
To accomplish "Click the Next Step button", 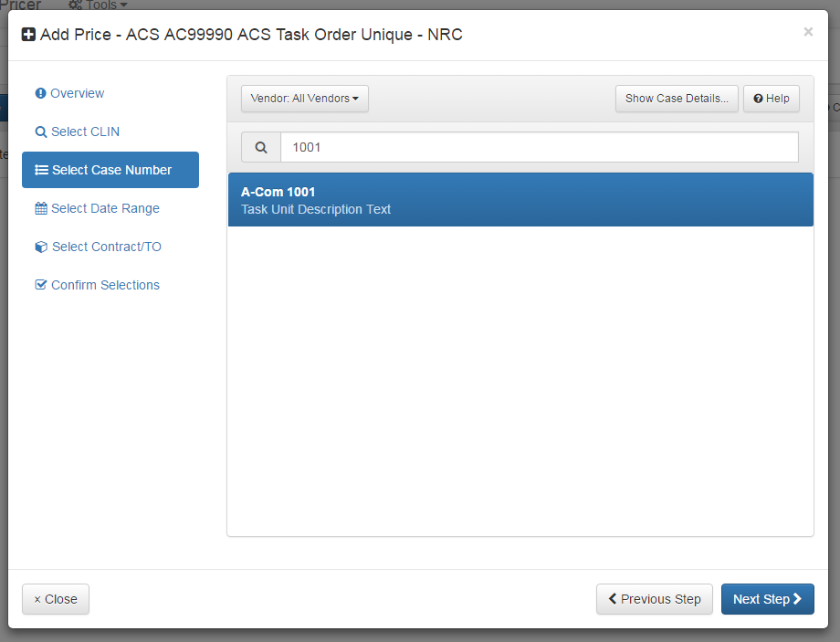I will (x=767, y=599).
